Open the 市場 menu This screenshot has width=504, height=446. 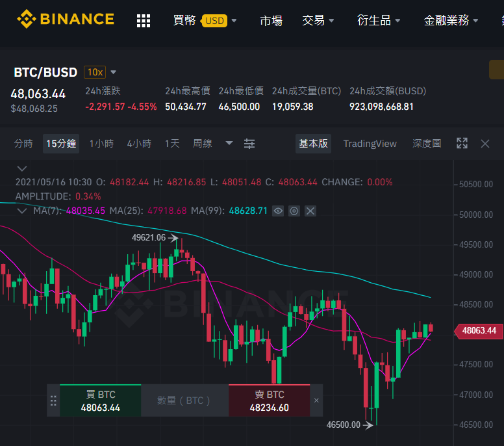(x=271, y=21)
